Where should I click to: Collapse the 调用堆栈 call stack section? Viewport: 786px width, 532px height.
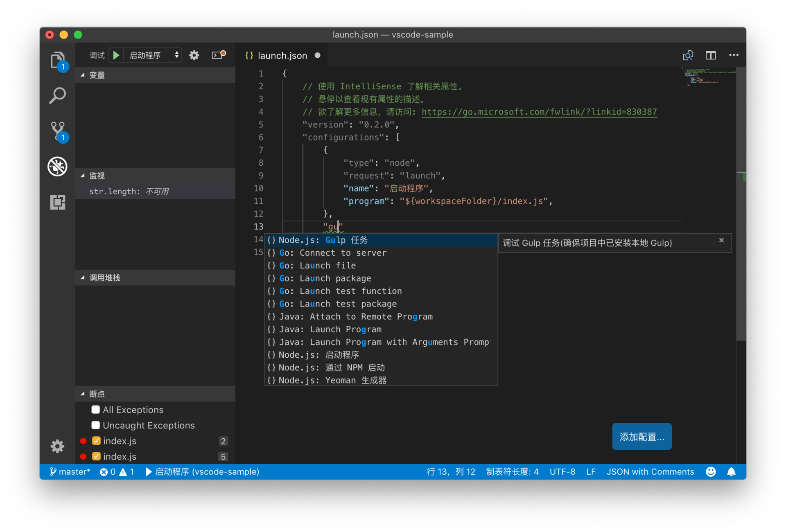click(105, 278)
